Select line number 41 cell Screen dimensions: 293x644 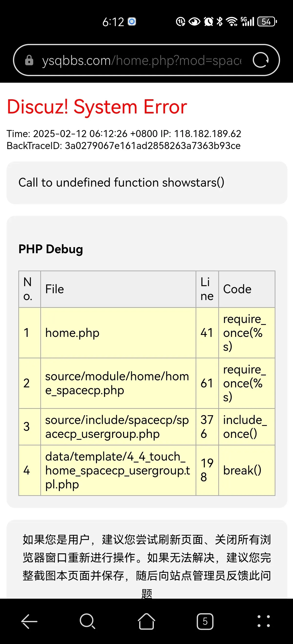pyautogui.click(x=207, y=333)
